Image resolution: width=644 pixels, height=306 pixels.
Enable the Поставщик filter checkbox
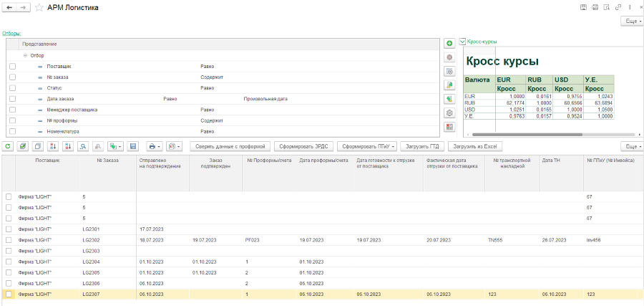pyautogui.click(x=13, y=66)
